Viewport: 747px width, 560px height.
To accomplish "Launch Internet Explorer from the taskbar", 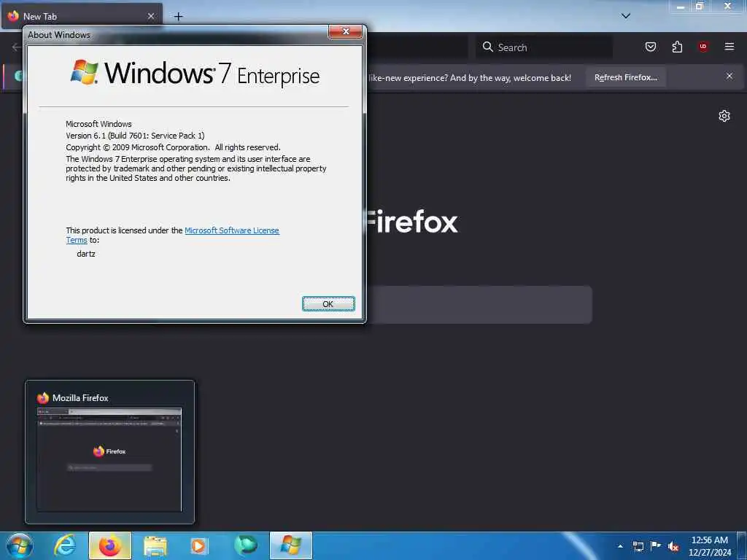I will (x=65, y=545).
